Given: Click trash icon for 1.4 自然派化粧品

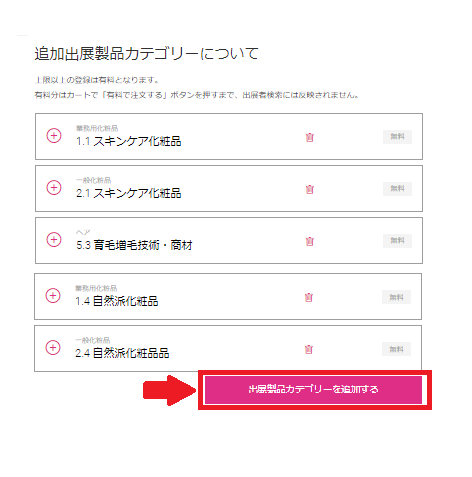Looking at the screenshot, I should coord(309,297).
